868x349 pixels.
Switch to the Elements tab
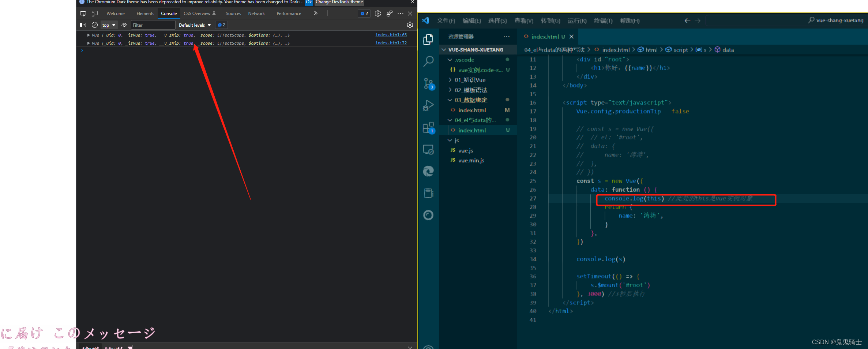pyautogui.click(x=145, y=14)
